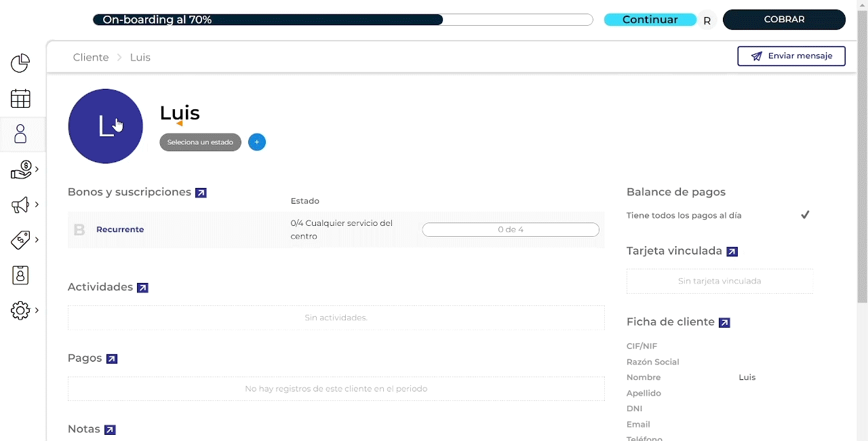Expand the payments sidebar submenu chevron
868x441 pixels.
(37, 169)
